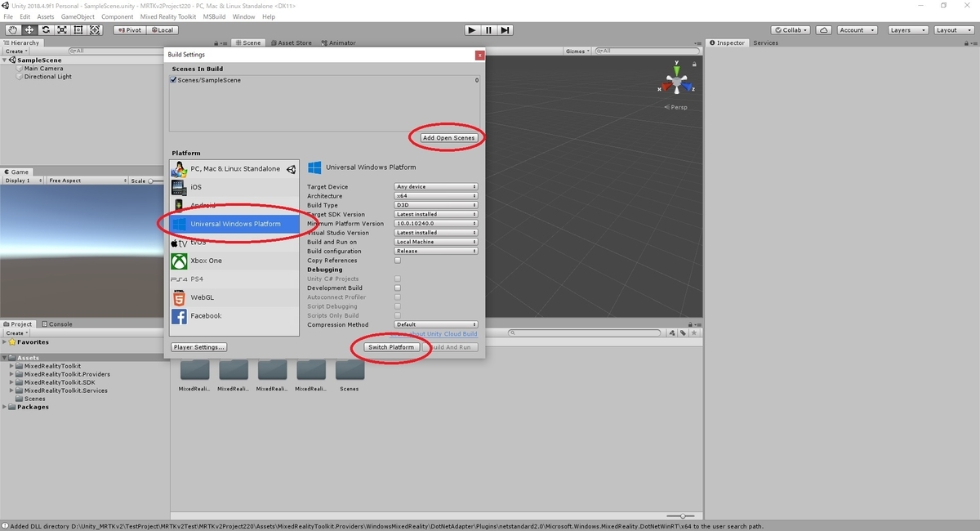980x531 pixels.
Task: Open the Collab dropdown
Action: (x=791, y=30)
